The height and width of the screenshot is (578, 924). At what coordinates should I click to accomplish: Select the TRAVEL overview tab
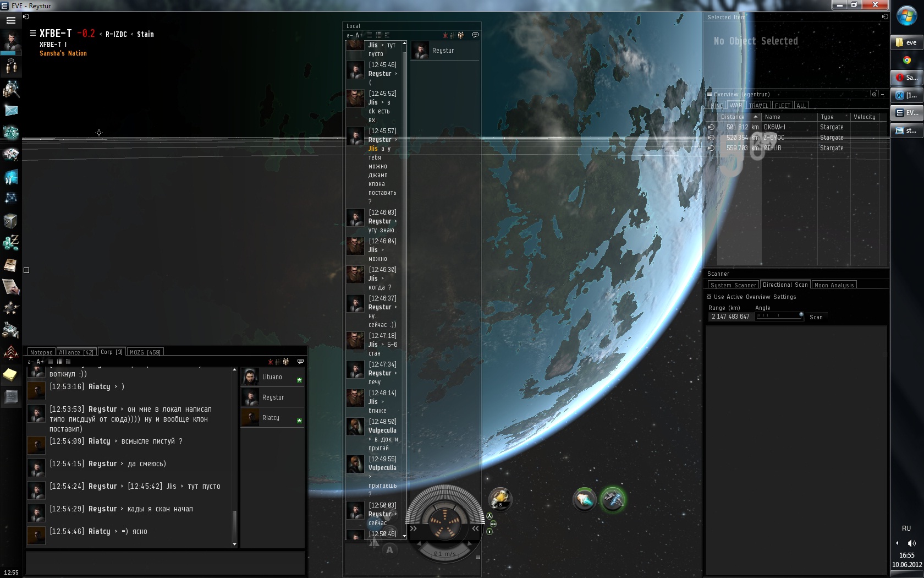(x=758, y=106)
